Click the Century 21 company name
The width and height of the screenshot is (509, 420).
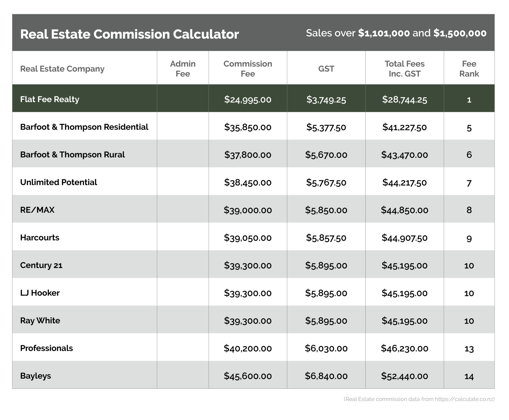(41, 265)
